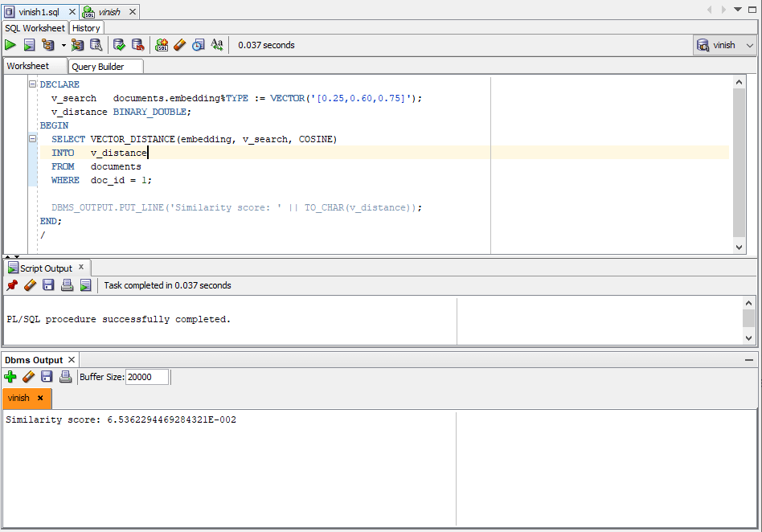Click the 'Similarity score' output line
The height and width of the screenshot is (532, 762).
coord(121,419)
